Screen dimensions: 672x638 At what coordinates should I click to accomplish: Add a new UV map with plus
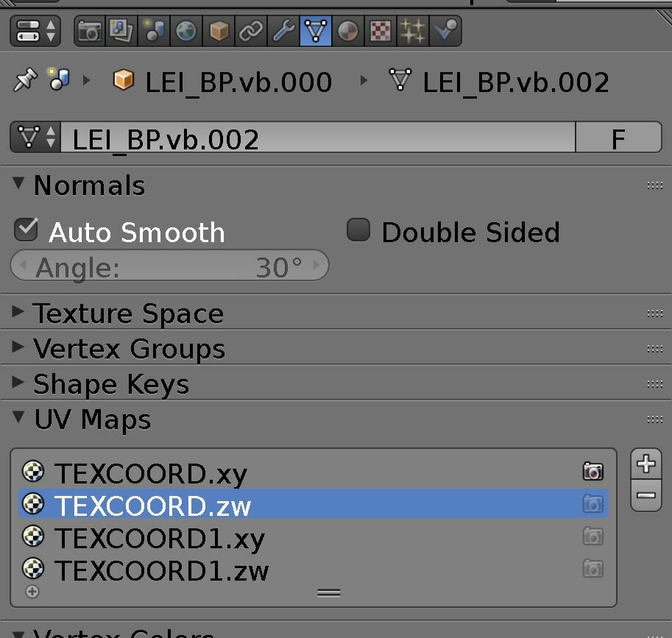(x=646, y=464)
